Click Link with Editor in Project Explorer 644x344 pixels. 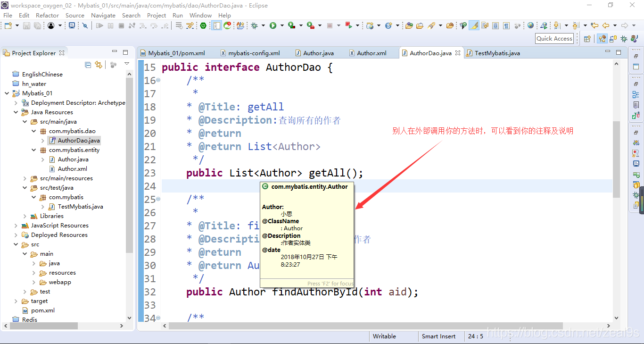(x=98, y=65)
